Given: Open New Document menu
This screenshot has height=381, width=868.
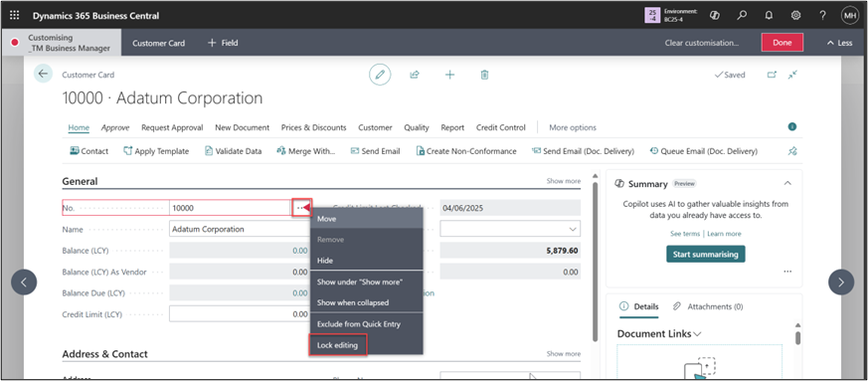Looking at the screenshot, I should tap(243, 127).
